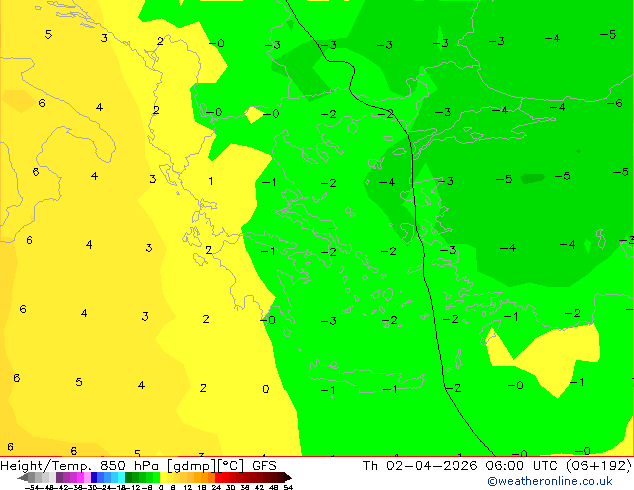Click the 'GFS' model label
The image size is (634, 490).
tap(264, 466)
